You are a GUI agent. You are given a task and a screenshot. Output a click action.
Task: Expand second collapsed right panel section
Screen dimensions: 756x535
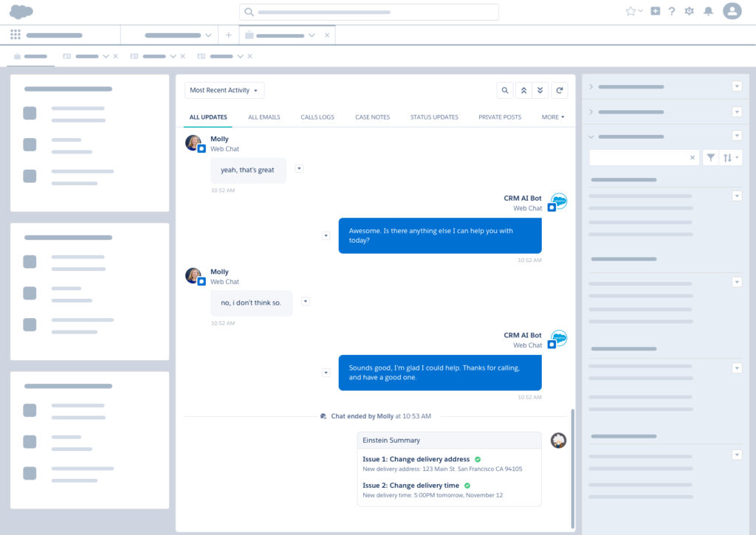point(591,112)
